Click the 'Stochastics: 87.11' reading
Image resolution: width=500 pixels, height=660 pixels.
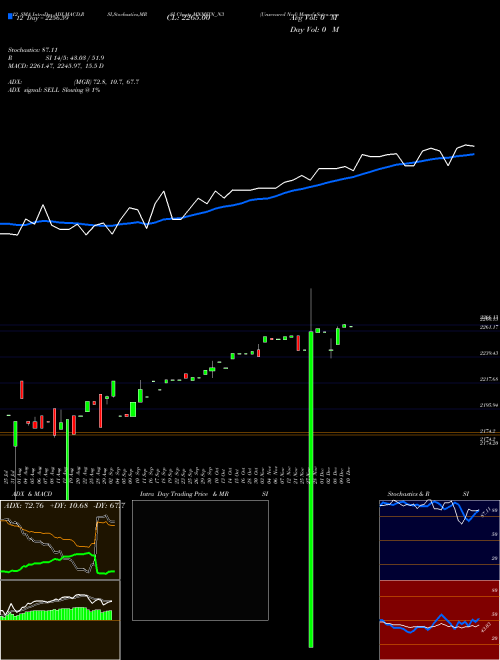coord(33,50)
